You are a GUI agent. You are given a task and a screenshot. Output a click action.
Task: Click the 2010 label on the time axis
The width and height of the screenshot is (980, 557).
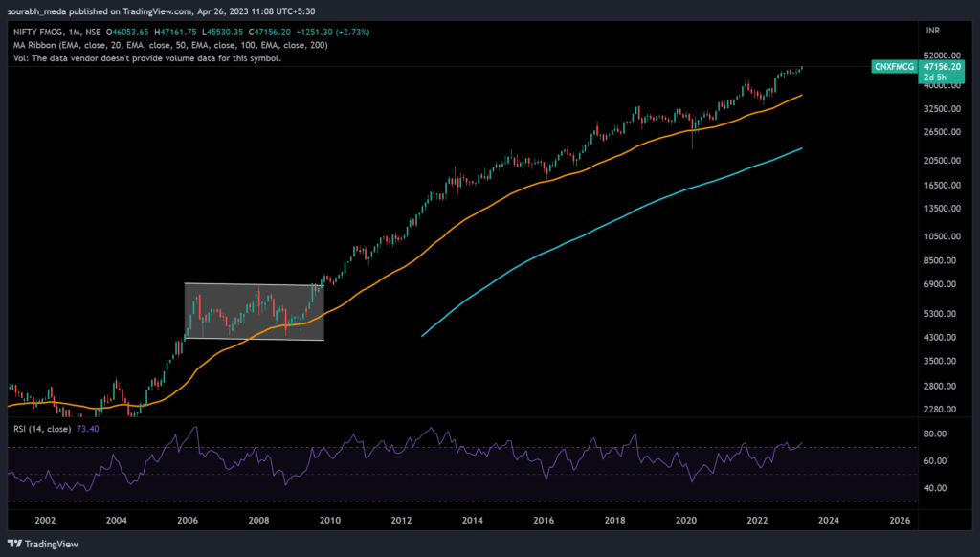coord(330,520)
